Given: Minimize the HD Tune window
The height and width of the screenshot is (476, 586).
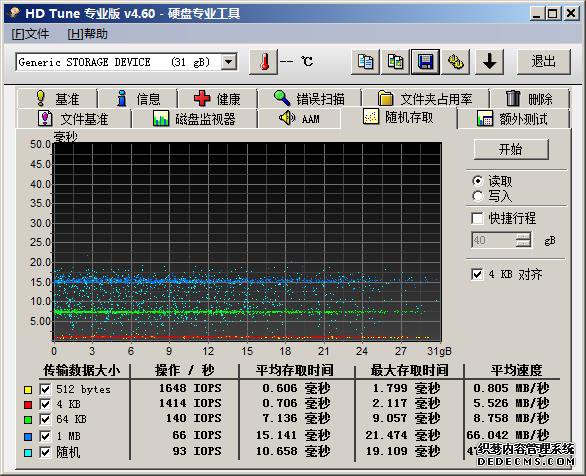Looking at the screenshot, I should (536, 13).
